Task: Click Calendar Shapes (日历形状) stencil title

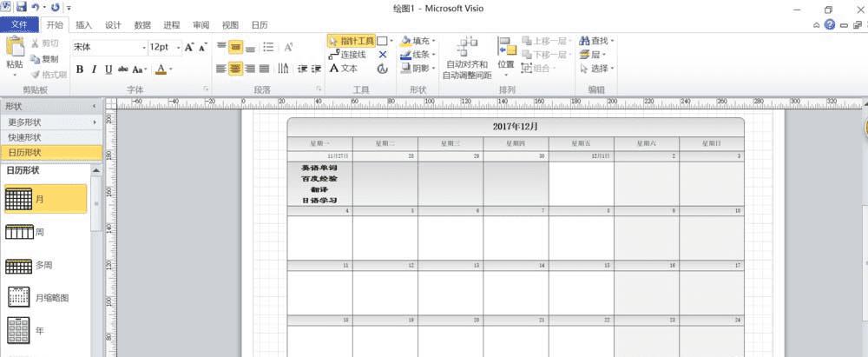Action: click(x=51, y=153)
